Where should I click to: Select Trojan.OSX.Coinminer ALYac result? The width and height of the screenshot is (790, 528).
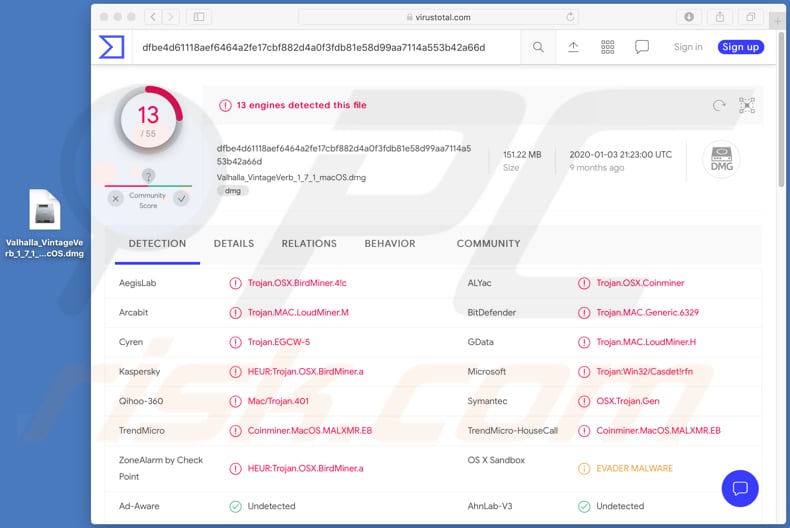pyautogui.click(x=640, y=283)
